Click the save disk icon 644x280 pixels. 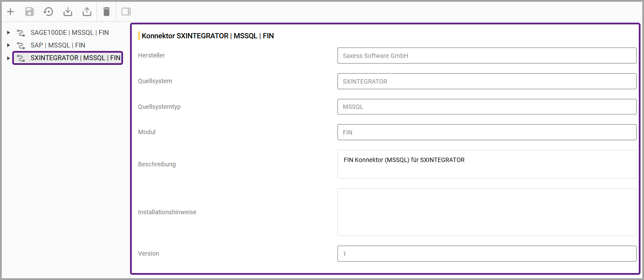click(30, 12)
